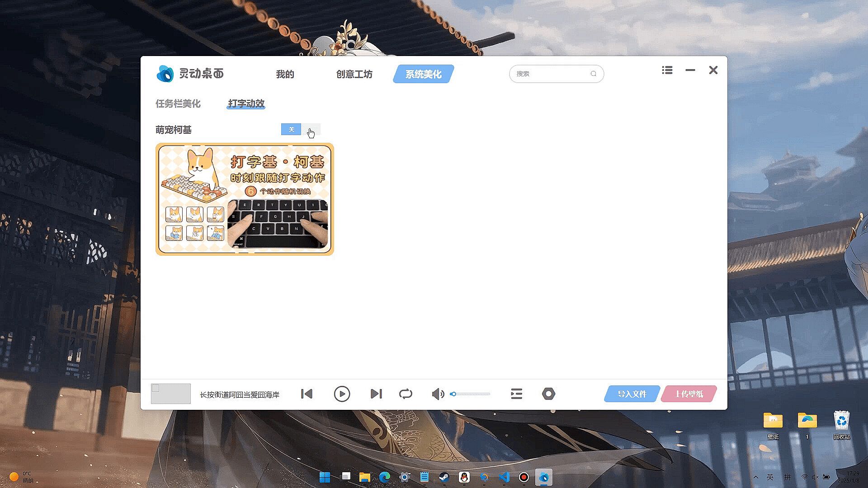868x488 pixels.
Task: Check the small box on player thumbnail
Action: 156,388
